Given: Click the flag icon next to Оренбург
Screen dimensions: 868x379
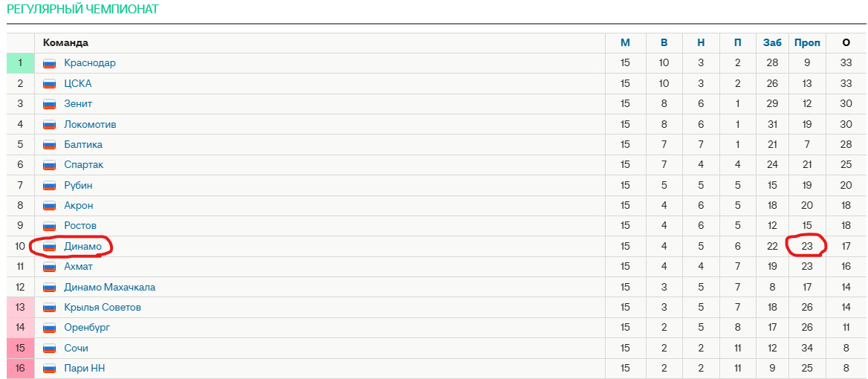Looking at the screenshot, I should tap(50, 328).
